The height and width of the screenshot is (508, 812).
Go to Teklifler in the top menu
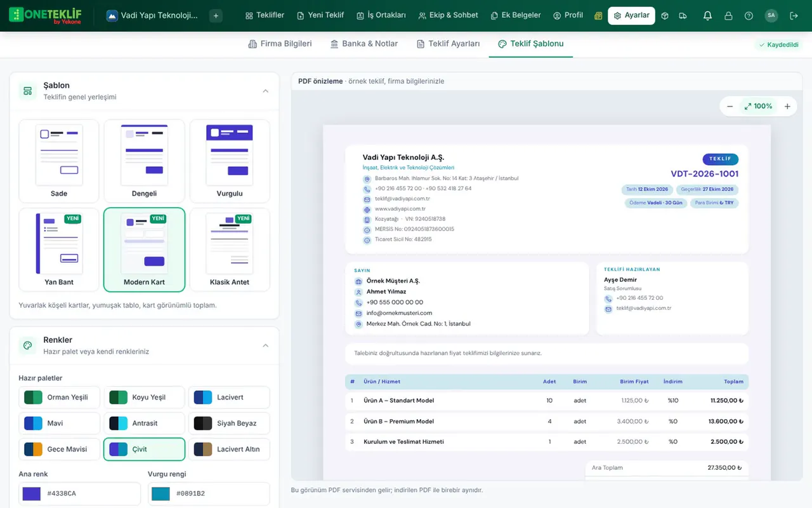point(265,16)
